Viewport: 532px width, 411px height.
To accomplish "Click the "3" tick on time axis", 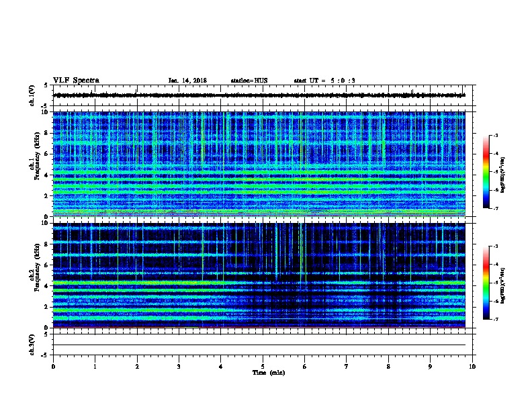I will (x=179, y=367).
